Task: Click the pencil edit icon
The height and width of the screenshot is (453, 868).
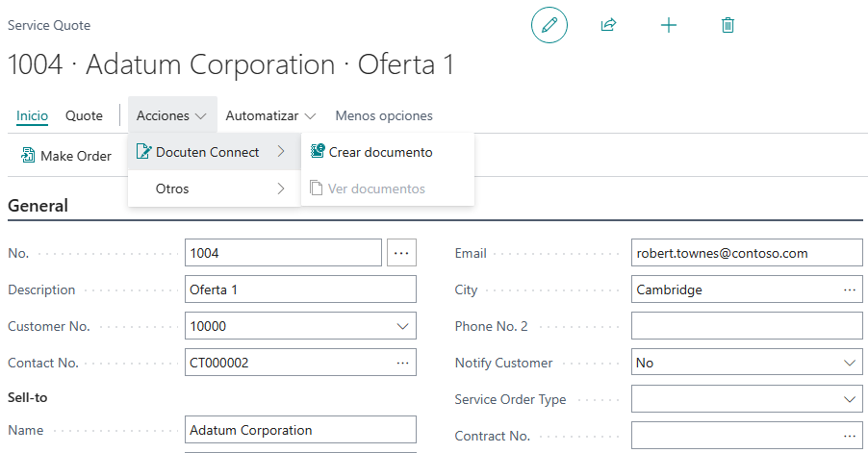Action: pos(549,25)
